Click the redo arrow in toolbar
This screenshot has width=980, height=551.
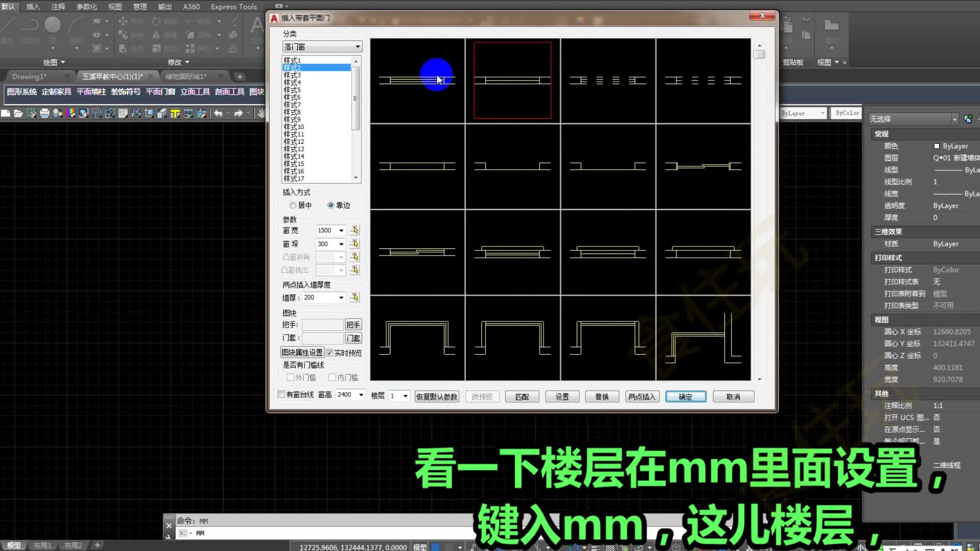coord(238,113)
